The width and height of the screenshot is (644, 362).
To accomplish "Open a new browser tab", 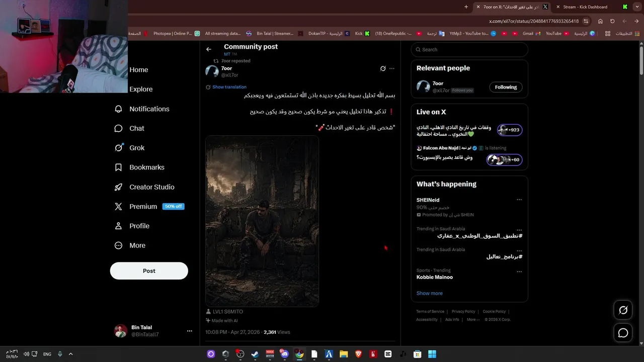I will click(466, 7).
